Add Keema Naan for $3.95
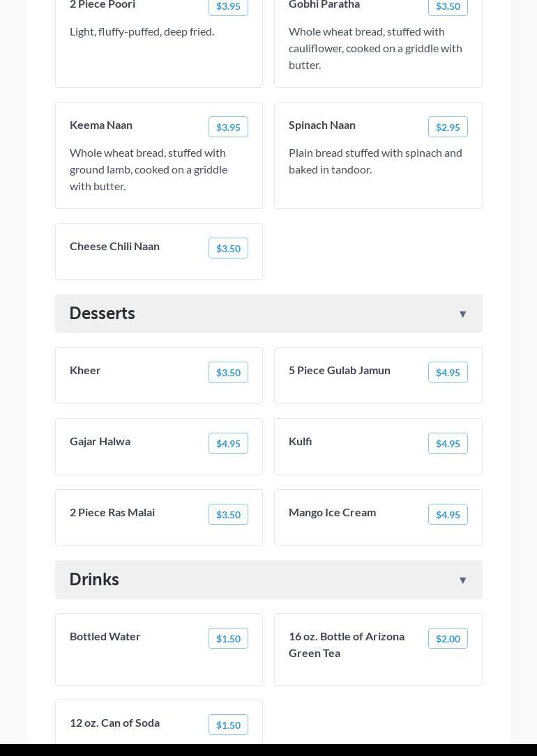537x756 pixels. point(228,127)
